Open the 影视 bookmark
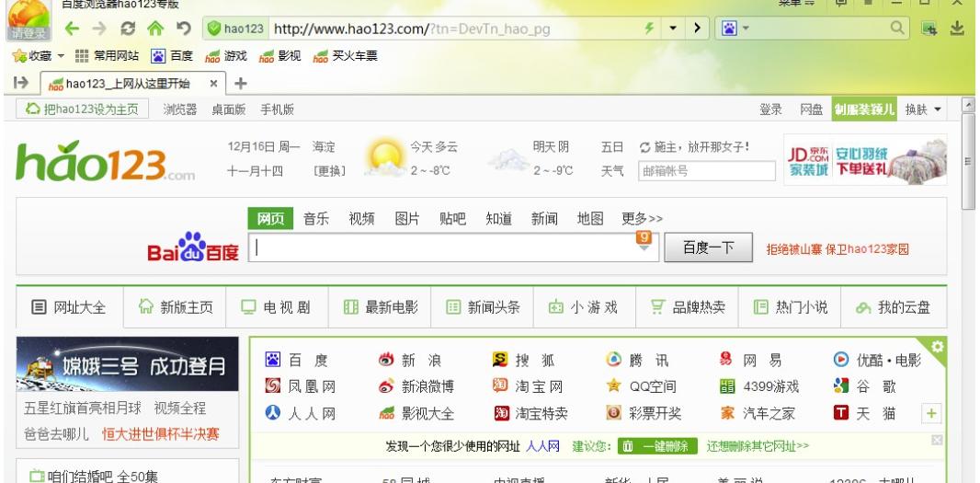The width and height of the screenshot is (980, 483). (280, 56)
